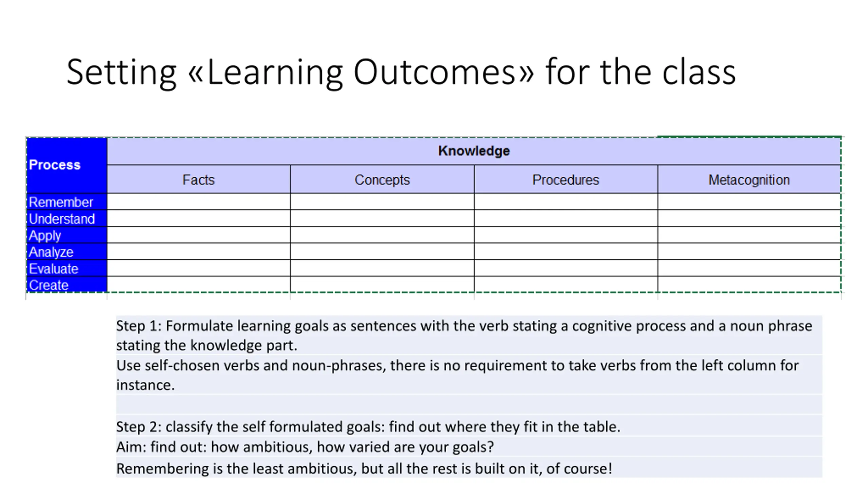868x488 pixels.
Task: Select the "Remember" row label
Action: pyautogui.click(x=61, y=202)
